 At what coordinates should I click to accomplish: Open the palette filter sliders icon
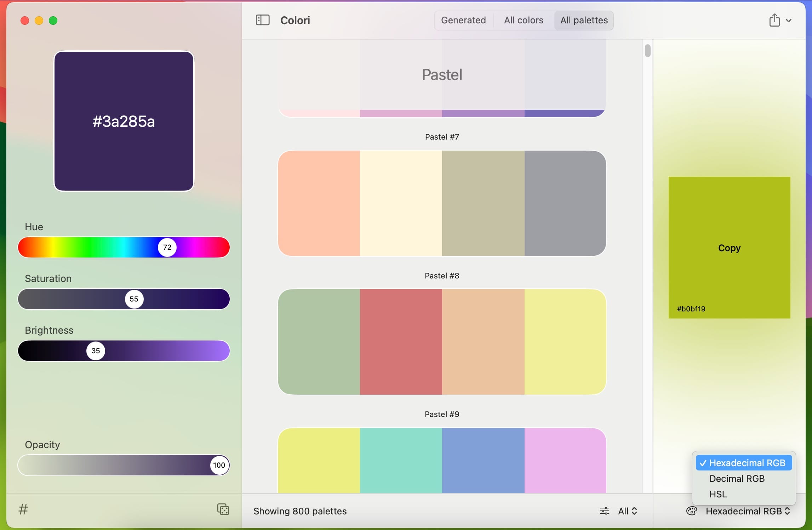[x=605, y=511]
